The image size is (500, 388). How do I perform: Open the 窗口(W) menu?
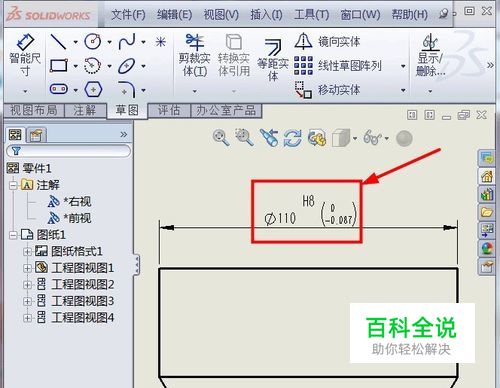tap(360, 15)
